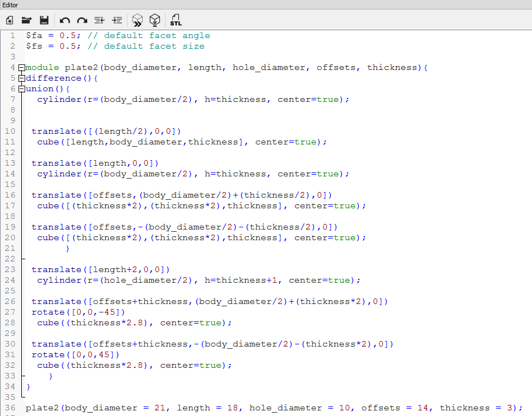Redo the last undone edit
532x416 pixels.
pyautogui.click(x=82, y=20)
